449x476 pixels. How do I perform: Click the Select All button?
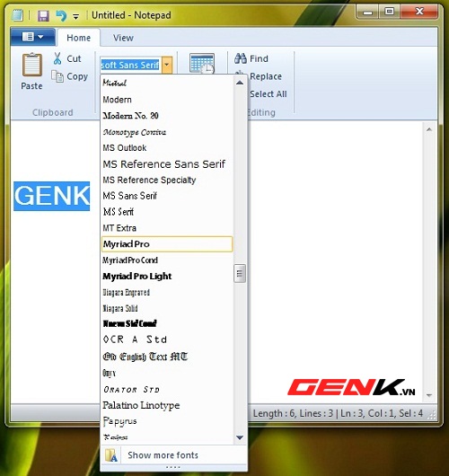click(x=269, y=94)
